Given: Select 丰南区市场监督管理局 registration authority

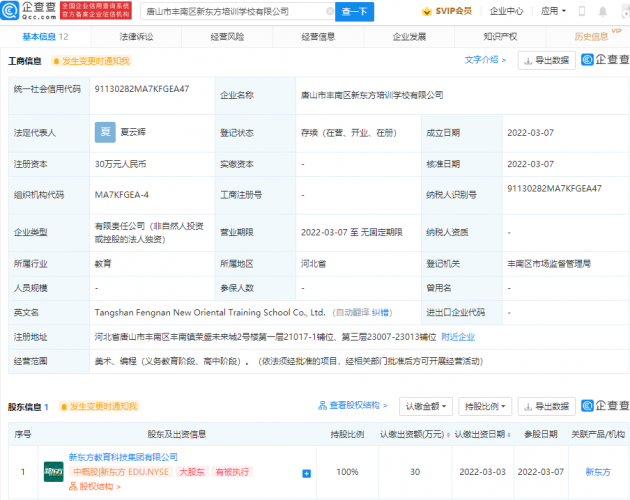Looking at the screenshot, I should pos(549,264).
